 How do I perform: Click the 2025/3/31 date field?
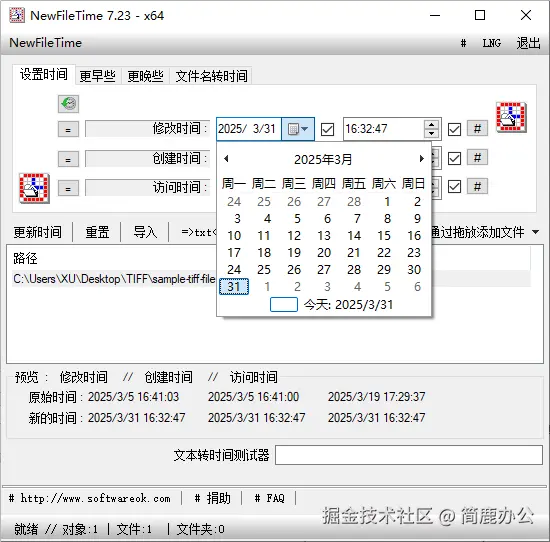249,129
